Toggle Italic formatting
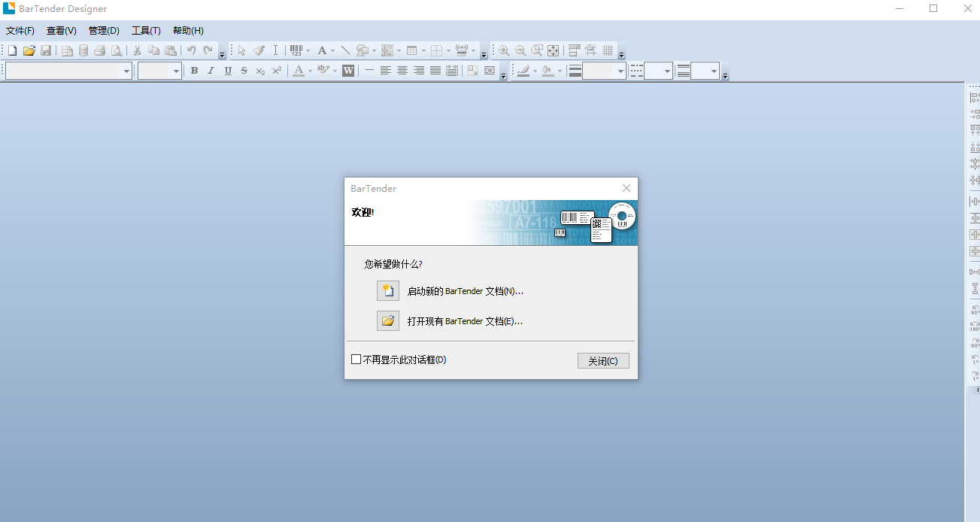Image resolution: width=980 pixels, height=522 pixels. (211, 71)
